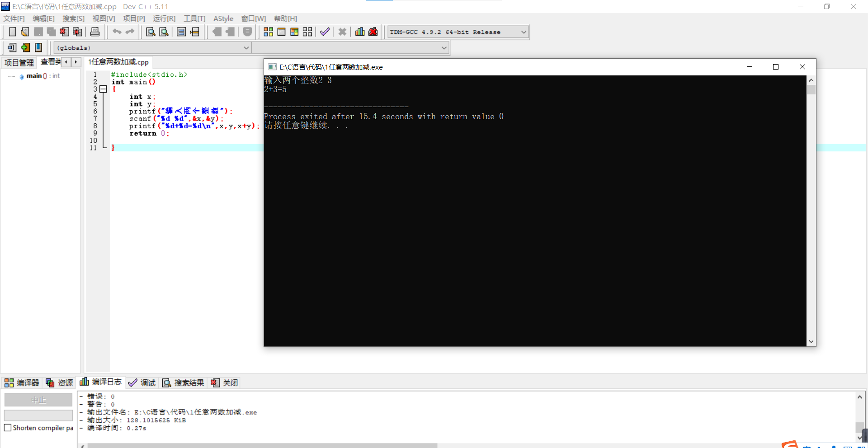This screenshot has height=448, width=868.
Task: Click the Delete profiling information icon
Action: 373,32
